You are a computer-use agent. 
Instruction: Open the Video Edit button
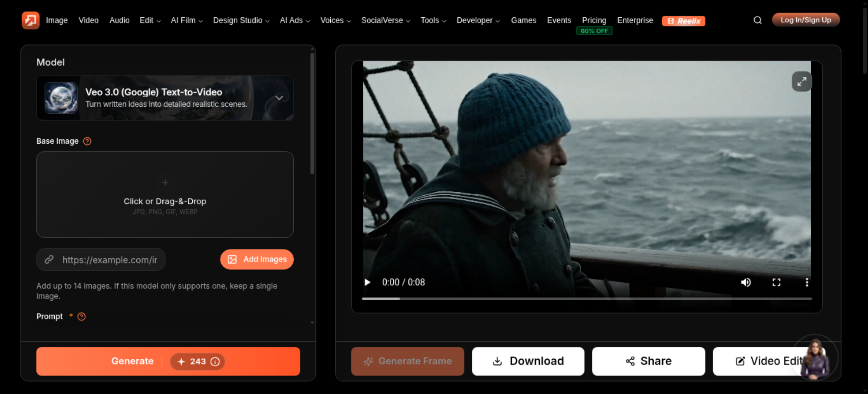[x=768, y=361]
